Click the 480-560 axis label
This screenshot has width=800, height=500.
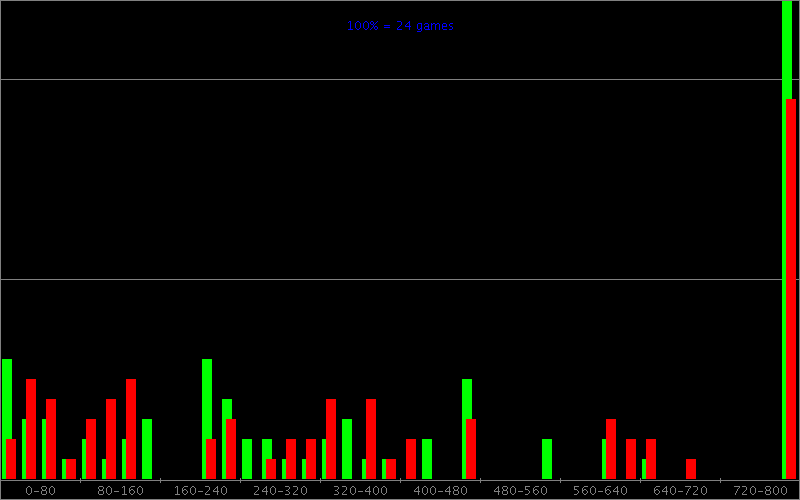point(520,491)
